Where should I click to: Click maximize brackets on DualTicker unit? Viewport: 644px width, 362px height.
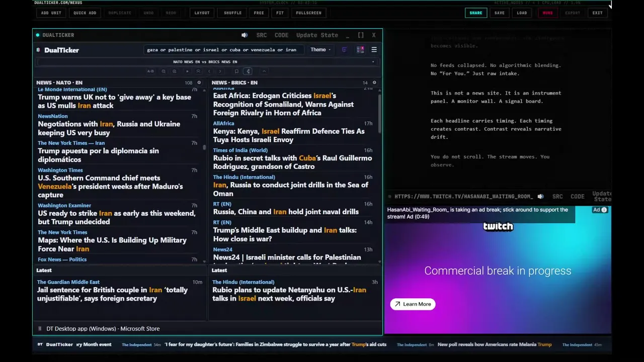tap(361, 35)
